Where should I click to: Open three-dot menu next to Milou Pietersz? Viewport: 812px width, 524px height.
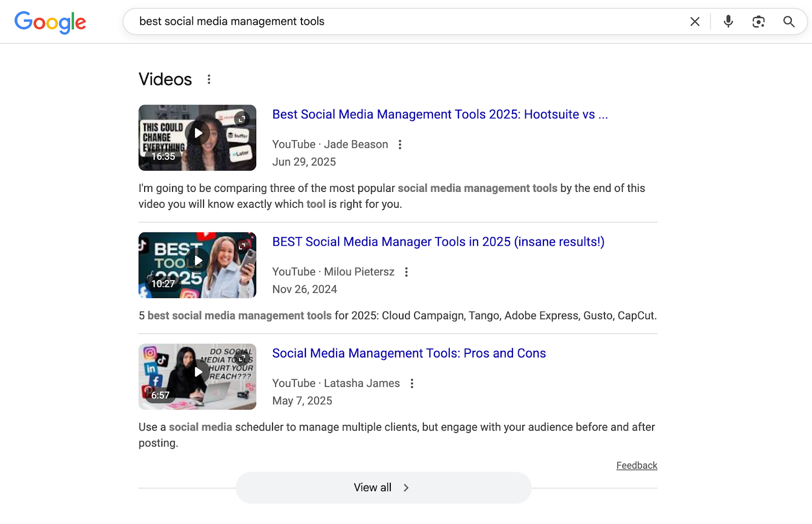click(406, 272)
